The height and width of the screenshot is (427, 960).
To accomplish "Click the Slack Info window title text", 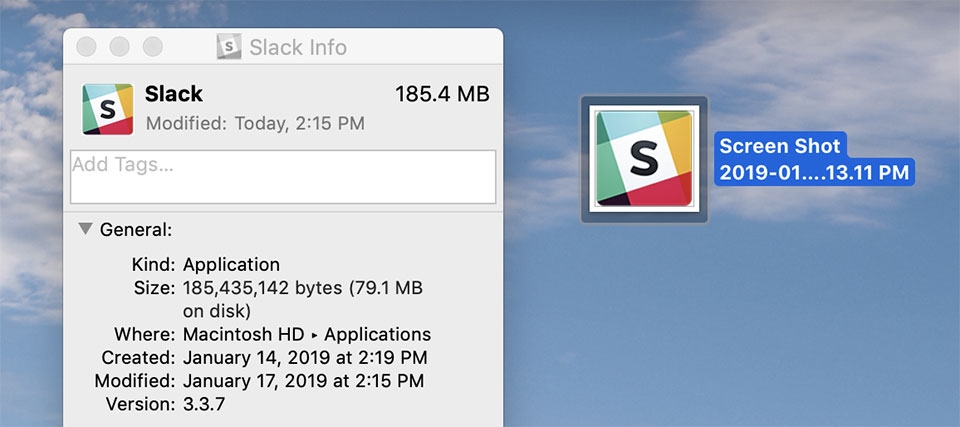I will pyautogui.click(x=298, y=47).
